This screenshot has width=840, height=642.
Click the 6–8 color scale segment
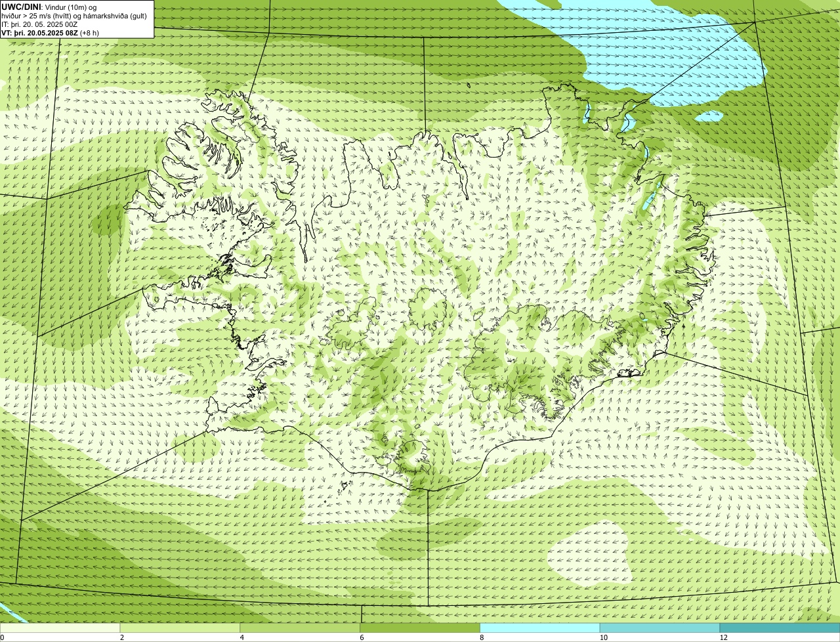(420, 628)
